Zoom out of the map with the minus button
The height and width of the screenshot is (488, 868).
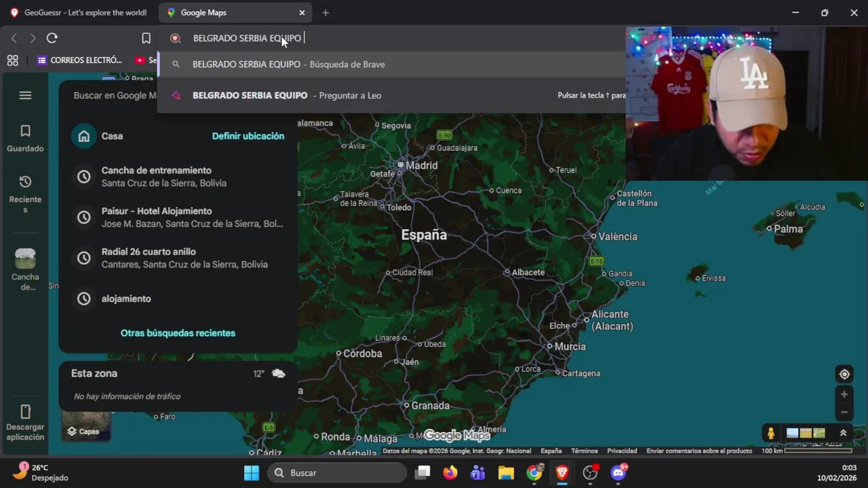tap(844, 412)
